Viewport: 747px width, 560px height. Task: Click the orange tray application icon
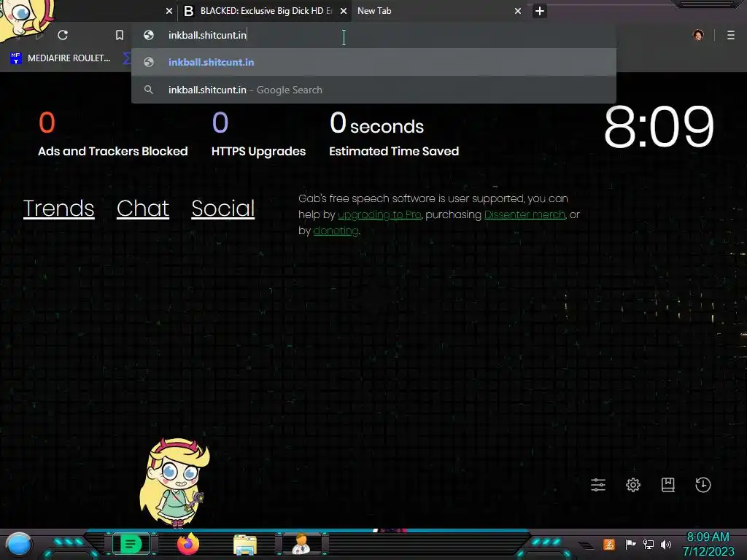pyautogui.click(x=609, y=544)
